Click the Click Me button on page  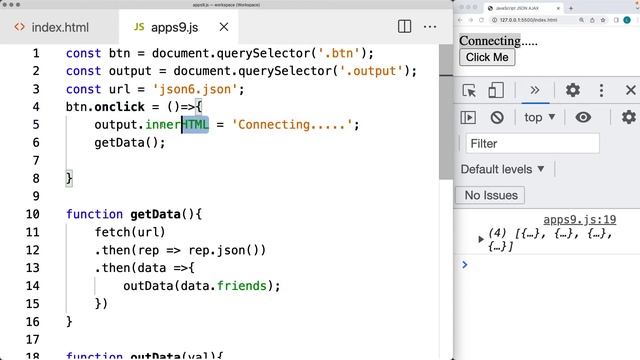pyautogui.click(x=487, y=58)
